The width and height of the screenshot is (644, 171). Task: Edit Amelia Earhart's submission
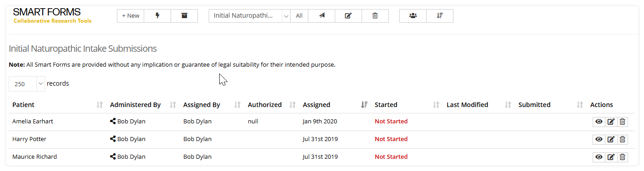point(611,122)
